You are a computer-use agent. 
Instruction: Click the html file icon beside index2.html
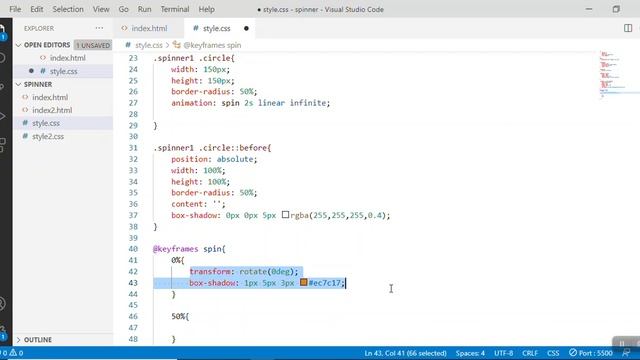[x=25, y=110]
